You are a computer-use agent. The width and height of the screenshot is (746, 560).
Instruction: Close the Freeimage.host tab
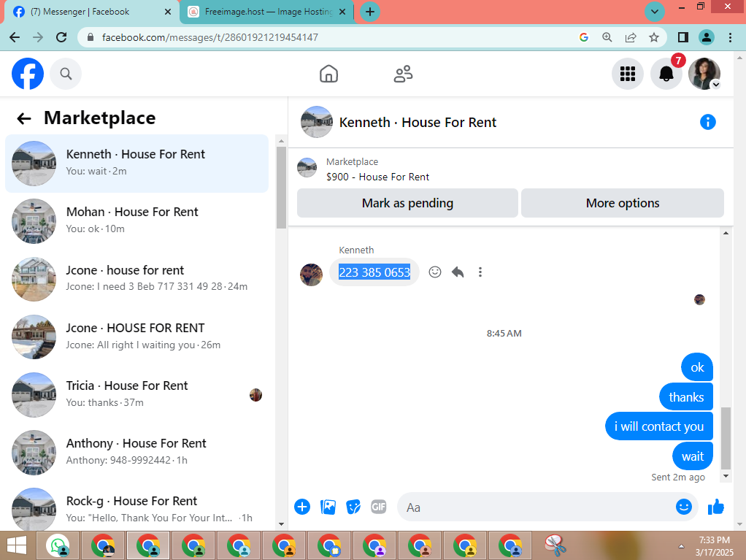click(x=342, y=12)
